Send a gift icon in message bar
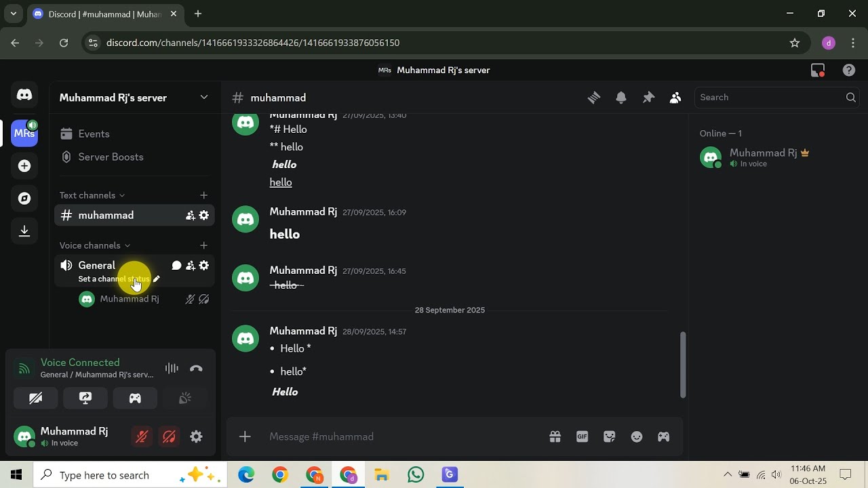 555,437
